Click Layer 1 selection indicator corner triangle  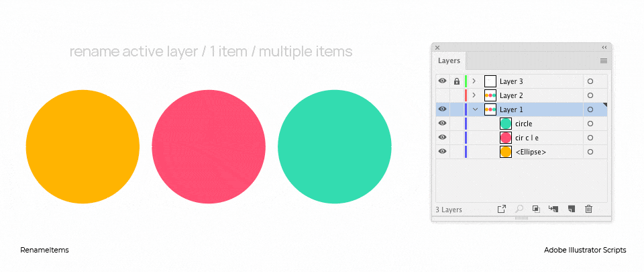pos(604,105)
